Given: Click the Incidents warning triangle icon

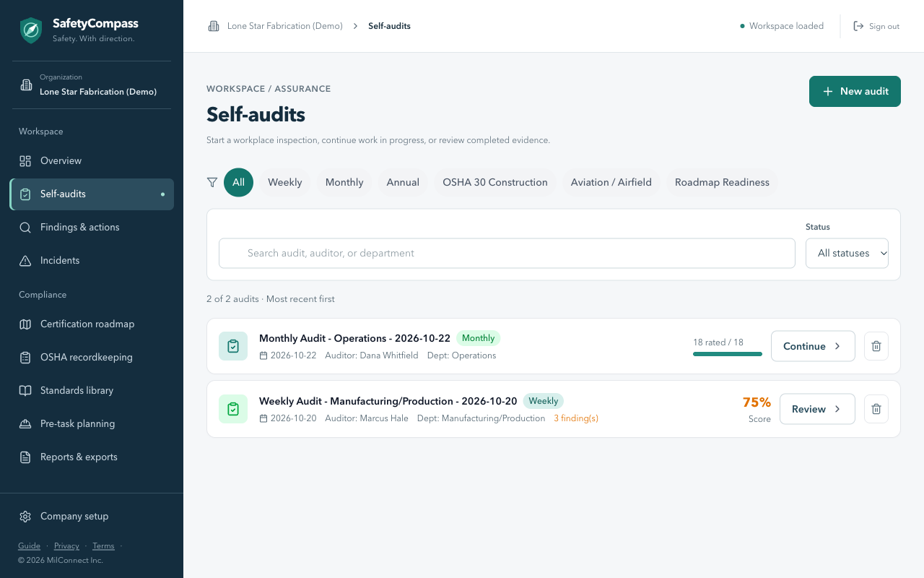Looking at the screenshot, I should [x=25, y=261].
